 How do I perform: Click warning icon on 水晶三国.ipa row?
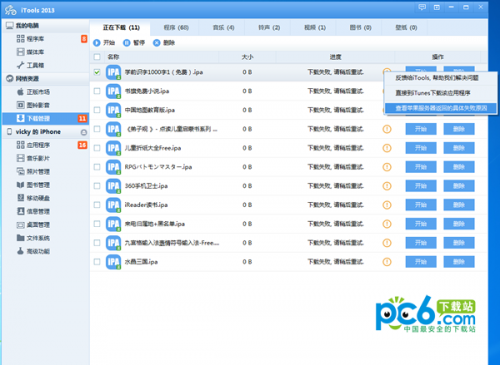click(387, 262)
